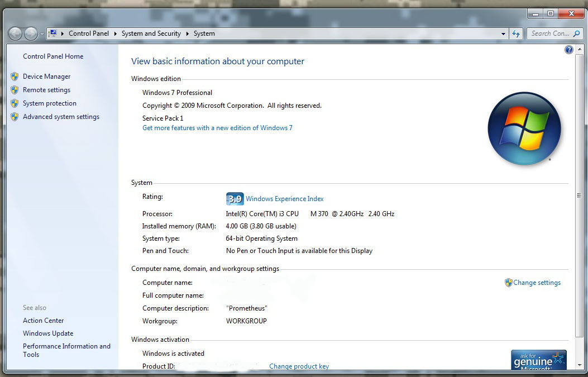Image resolution: width=588 pixels, height=377 pixels.
Task: Click No Pen or Touch Input text
Action: tap(299, 251)
